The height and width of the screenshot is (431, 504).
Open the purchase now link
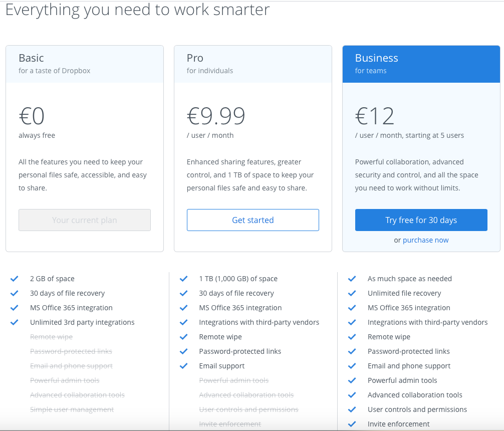tap(425, 240)
